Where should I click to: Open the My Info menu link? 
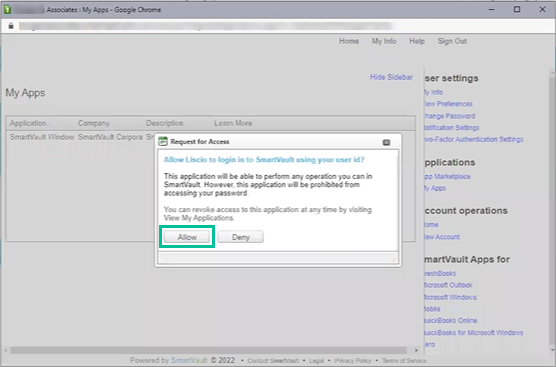pyautogui.click(x=384, y=41)
